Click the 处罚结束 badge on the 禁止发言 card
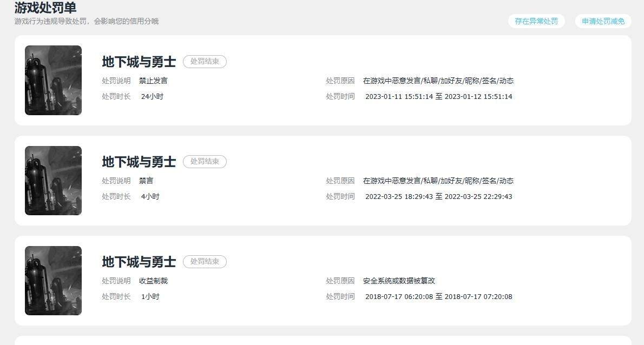This screenshot has width=644, height=345. pos(205,62)
